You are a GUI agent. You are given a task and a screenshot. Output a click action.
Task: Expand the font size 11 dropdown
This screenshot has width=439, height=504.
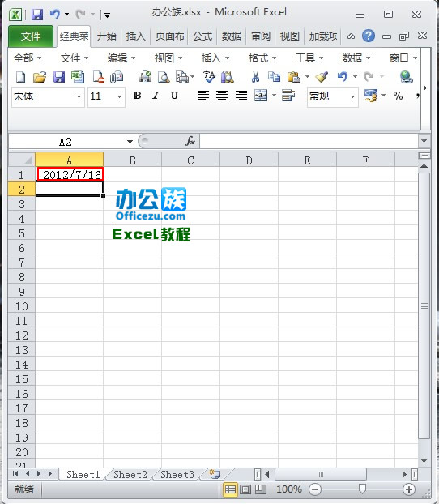[119, 96]
